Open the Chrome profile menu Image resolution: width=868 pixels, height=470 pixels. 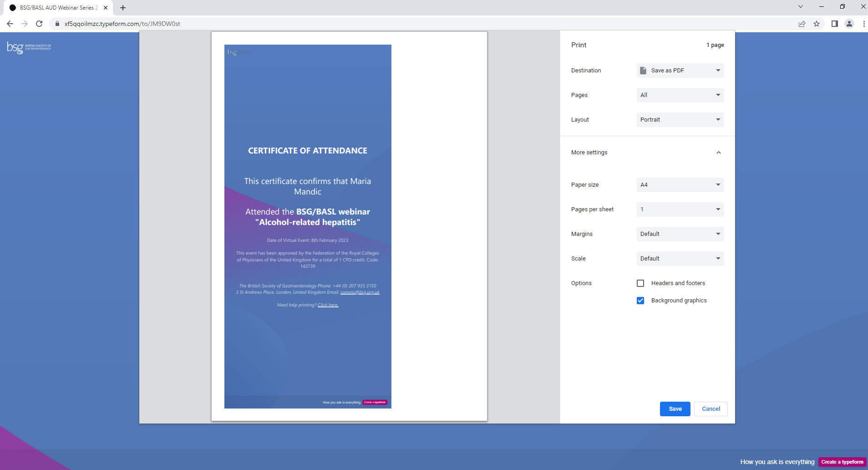pos(849,24)
